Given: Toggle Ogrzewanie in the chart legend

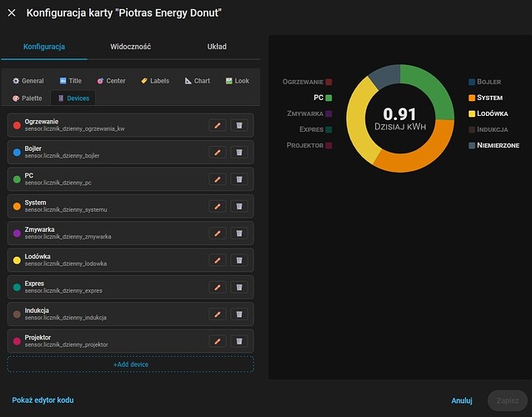Looking at the screenshot, I should (308, 82).
